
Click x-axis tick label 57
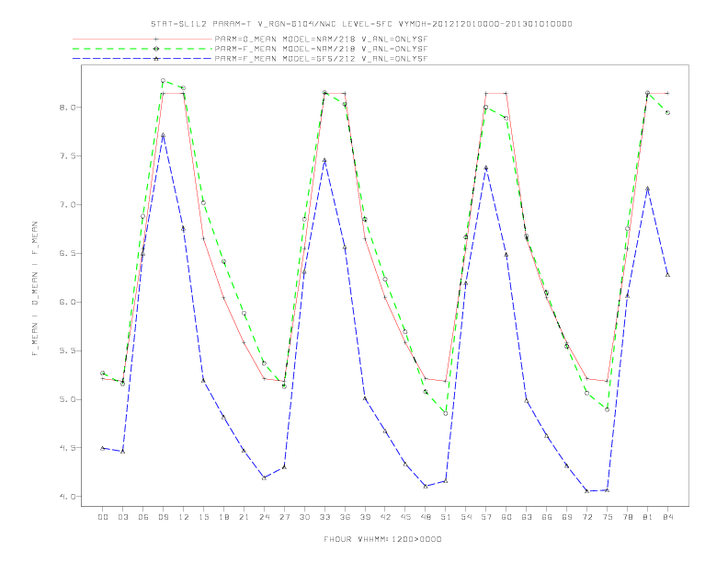(x=486, y=517)
